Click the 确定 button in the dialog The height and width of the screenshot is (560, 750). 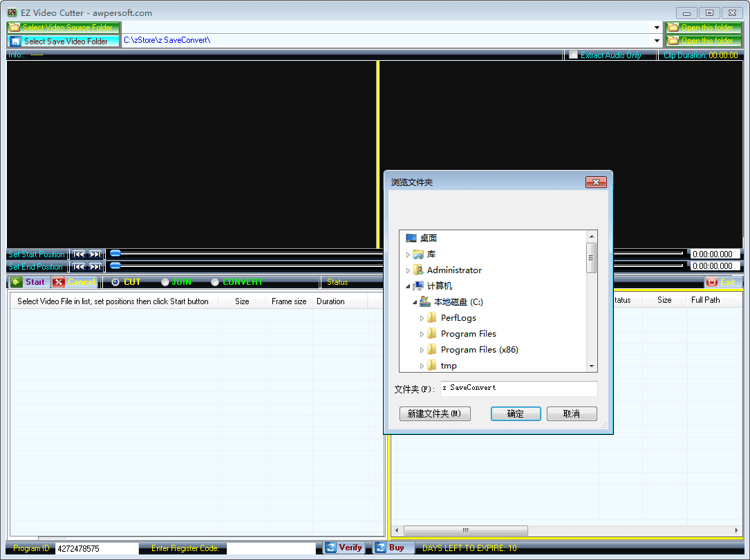click(x=516, y=413)
